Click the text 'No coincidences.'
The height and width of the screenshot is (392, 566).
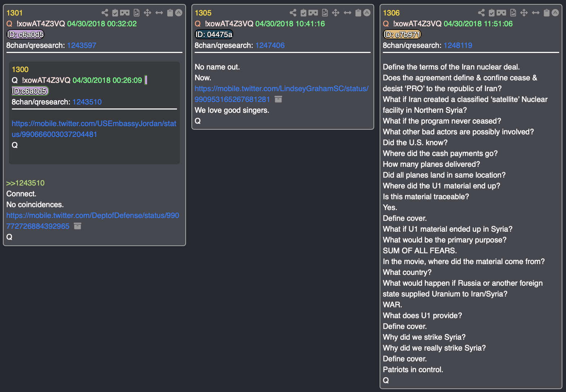35,205
